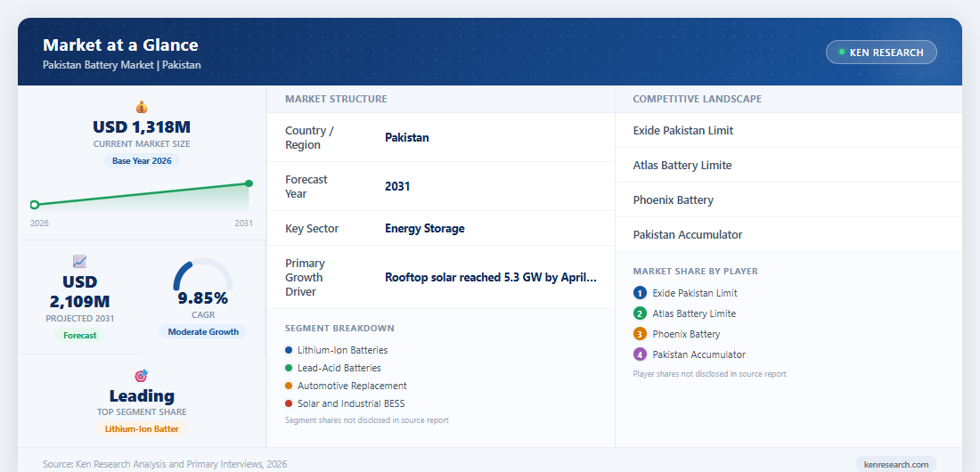Click the target icon above Leading
This screenshot has height=472, width=980.
142,376
